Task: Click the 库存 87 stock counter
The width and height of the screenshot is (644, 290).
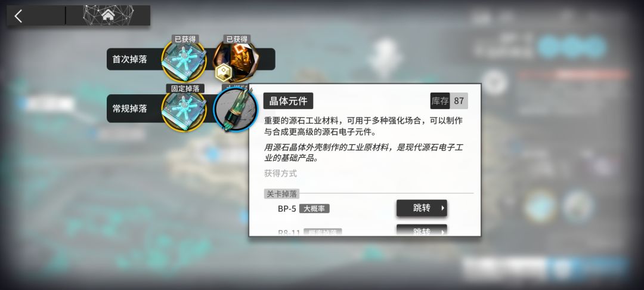Action: [449, 101]
